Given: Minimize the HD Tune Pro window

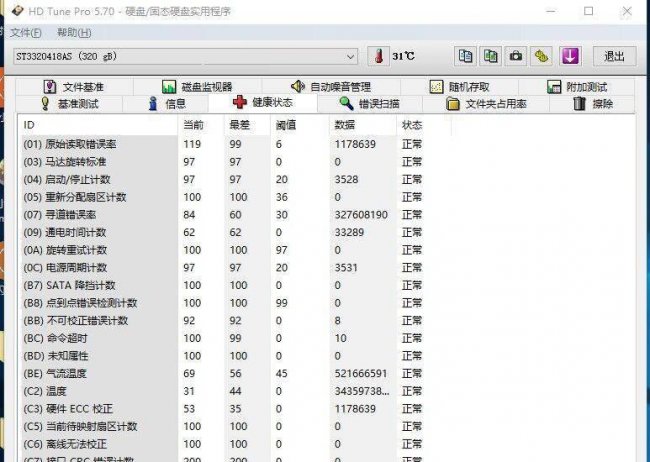Looking at the screenshot, I should pyautogui.click(x=551, y=11).
